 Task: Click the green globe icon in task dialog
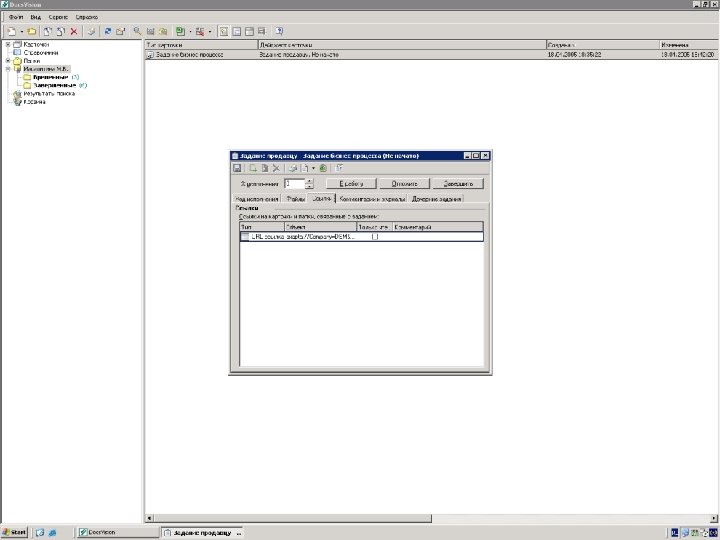click(x=323, y=168)
